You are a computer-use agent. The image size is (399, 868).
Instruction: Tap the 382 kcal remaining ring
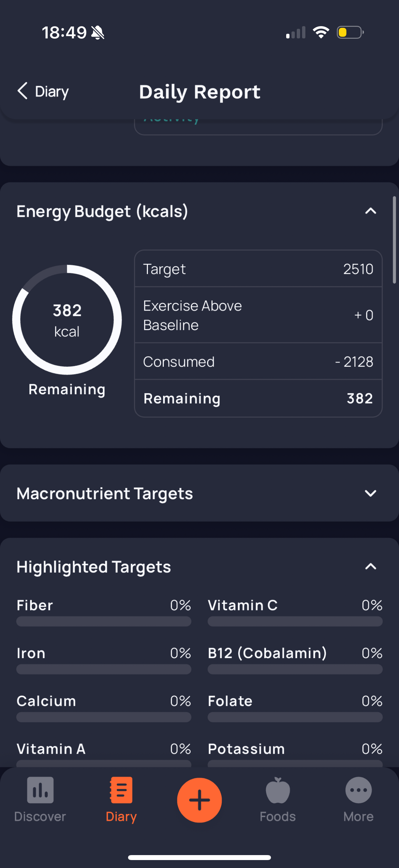[x=67, y=320]
